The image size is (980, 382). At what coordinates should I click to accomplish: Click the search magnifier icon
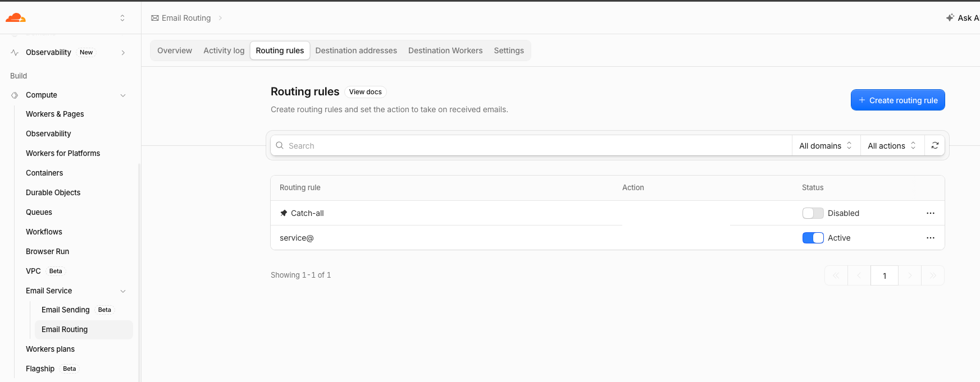pyautogui.click(x=280, y=145)
